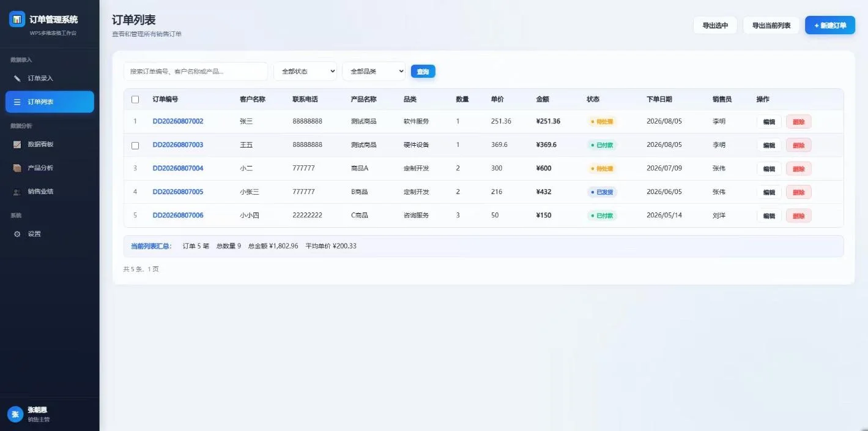
Task: Click summary text 总金额 ¥1,802.96
Action: pos(273,246)
